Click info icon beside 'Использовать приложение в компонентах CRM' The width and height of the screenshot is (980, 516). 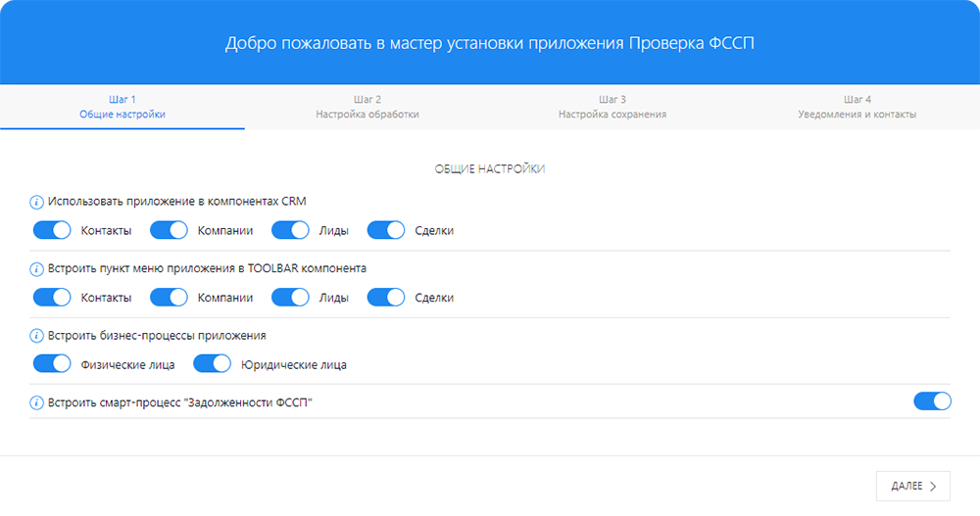click(x=37, y=201)
